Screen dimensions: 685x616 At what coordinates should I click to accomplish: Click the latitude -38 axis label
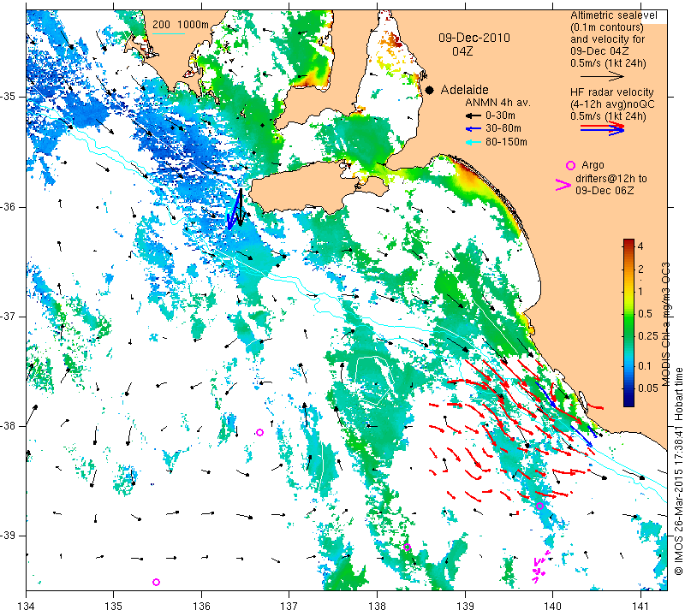point(10,426)
